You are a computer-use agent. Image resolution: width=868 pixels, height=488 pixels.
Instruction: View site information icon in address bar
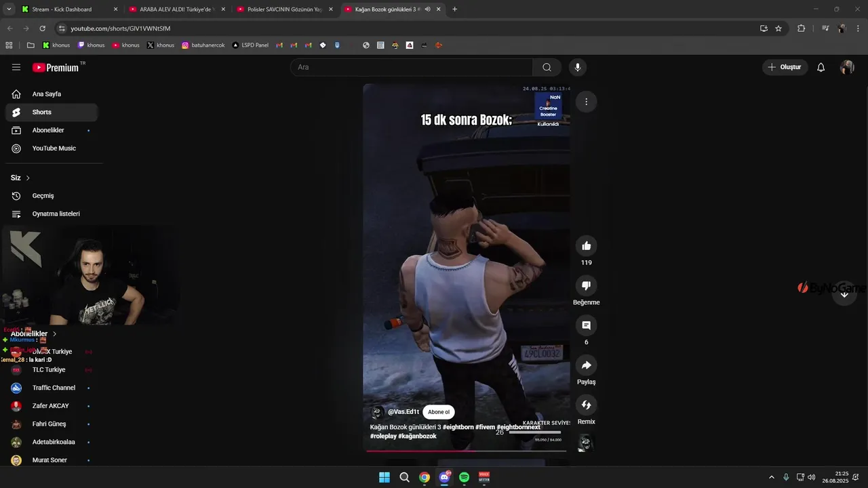pyautogui.click(x=62, y=28)
